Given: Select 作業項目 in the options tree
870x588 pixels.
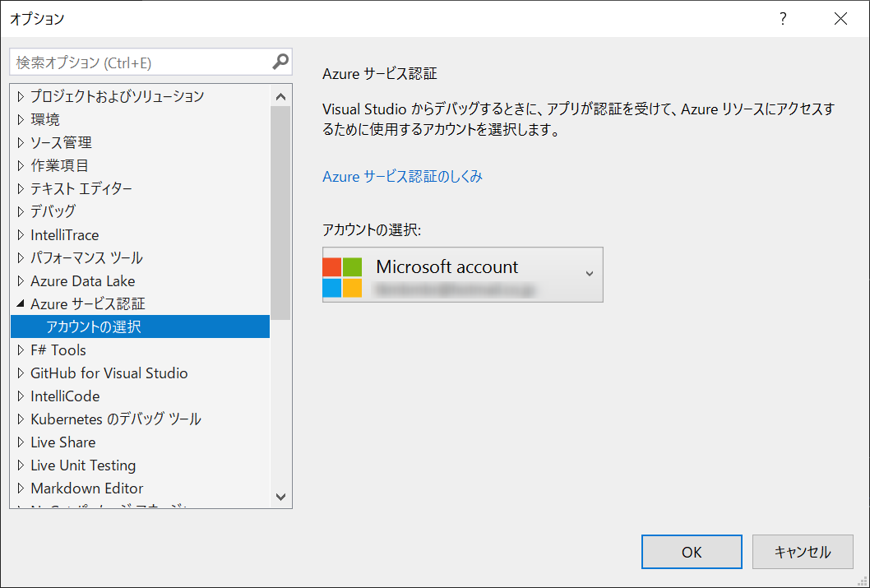Looking at the screenshot, I should point(59,165).
